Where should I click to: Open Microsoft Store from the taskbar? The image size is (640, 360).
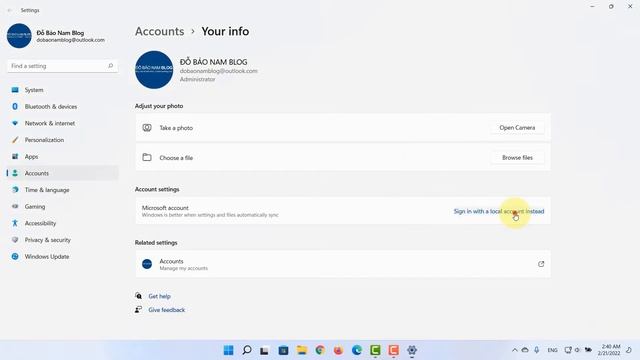(x=283, y=350)
